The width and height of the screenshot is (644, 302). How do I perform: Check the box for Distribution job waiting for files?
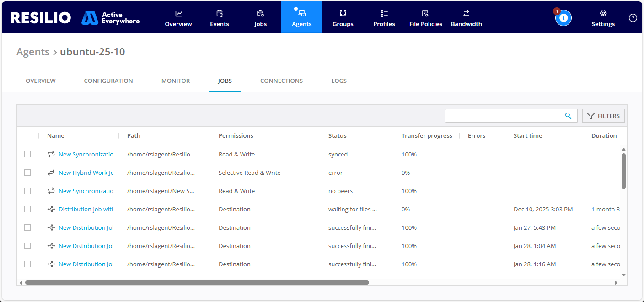pos(27,209)
